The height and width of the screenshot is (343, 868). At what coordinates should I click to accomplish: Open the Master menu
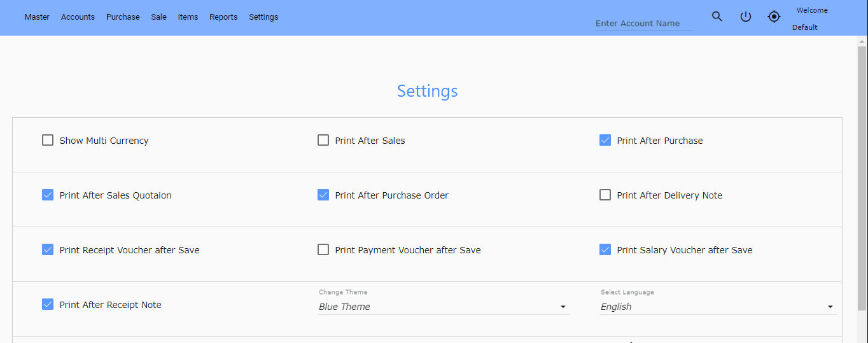(x=37, y=17)
